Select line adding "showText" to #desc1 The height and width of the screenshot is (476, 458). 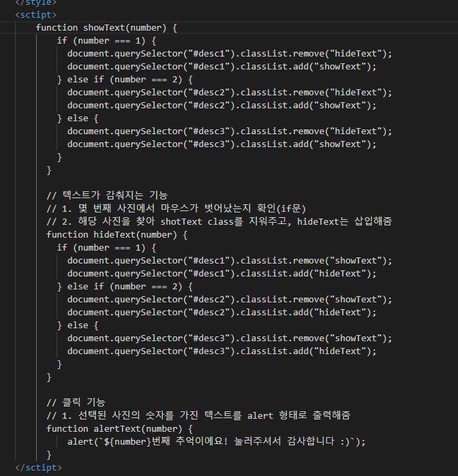pyautogui.click(x=222, y=67)
